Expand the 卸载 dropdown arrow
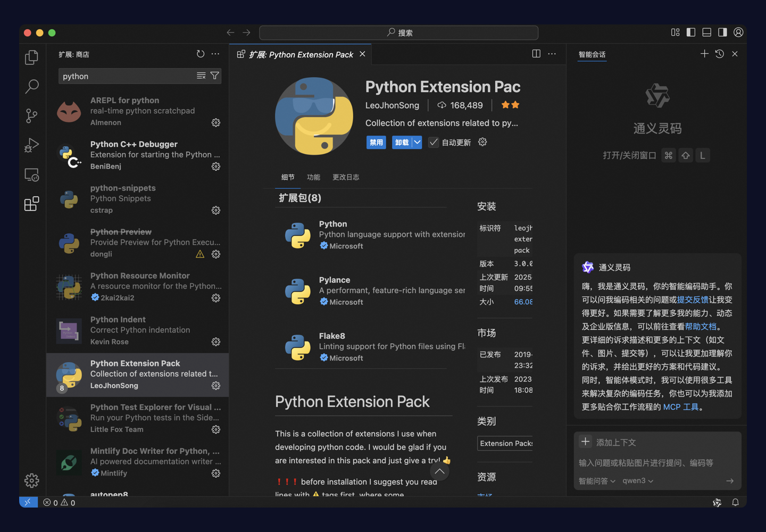The width and height of the screenshot is (766, 532). point(417,142)
